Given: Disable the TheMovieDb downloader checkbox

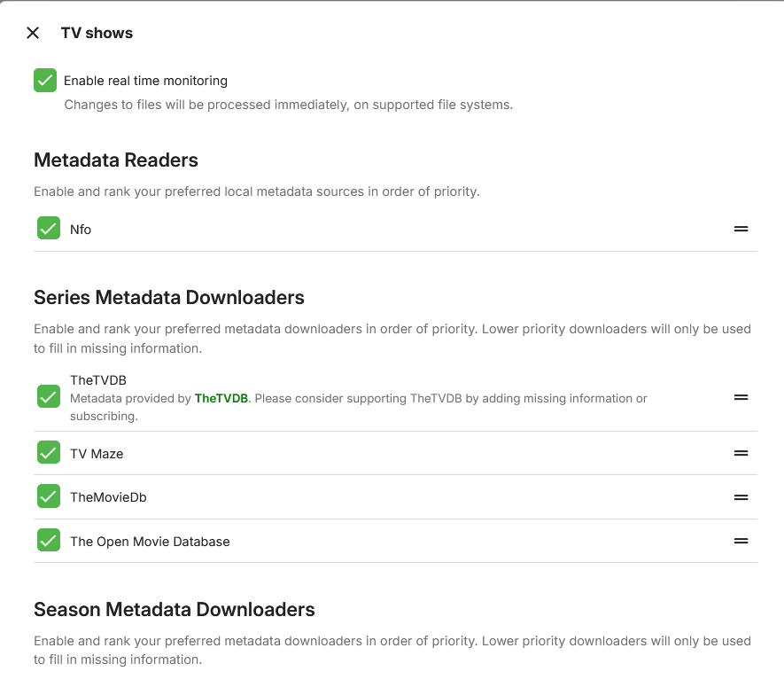Looking at the screenshot, I should pyautogui.click(x=49, y=496).
